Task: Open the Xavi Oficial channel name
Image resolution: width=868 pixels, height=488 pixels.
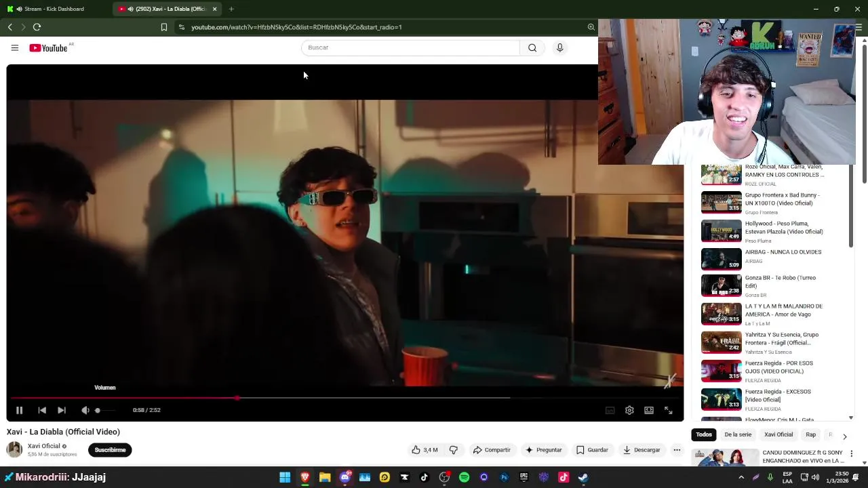Action: (44, 446)
